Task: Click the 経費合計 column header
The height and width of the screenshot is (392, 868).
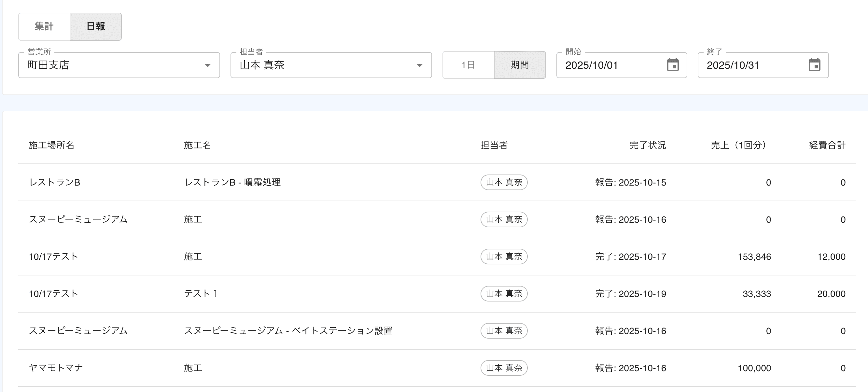Action: [x=827, y=145]
